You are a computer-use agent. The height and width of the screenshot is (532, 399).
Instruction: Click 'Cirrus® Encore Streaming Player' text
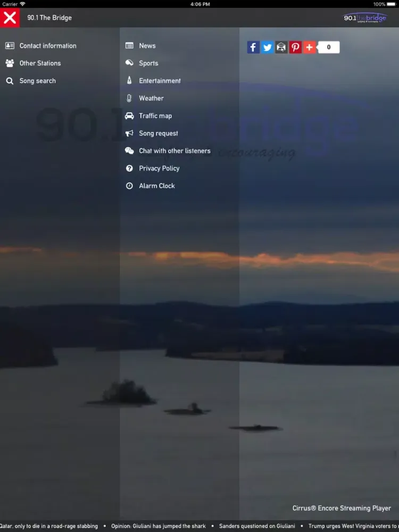(342, 508)
